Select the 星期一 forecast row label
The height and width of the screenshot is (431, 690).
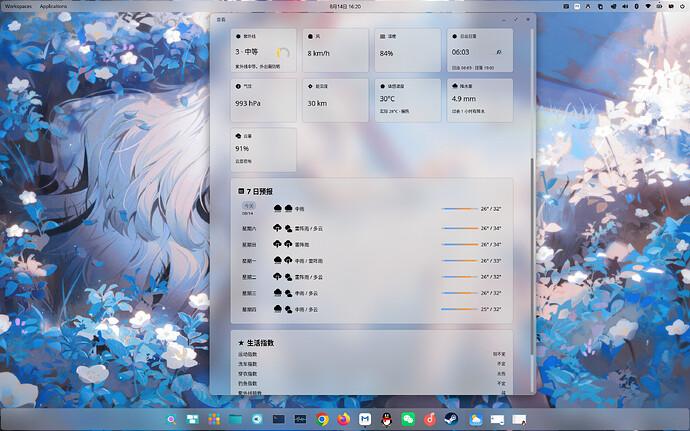click(249, 261)
